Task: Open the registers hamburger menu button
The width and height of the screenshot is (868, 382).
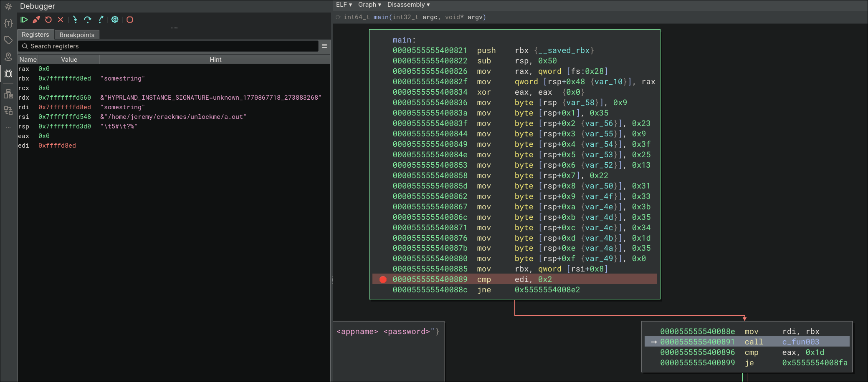Action: point(324,46)
